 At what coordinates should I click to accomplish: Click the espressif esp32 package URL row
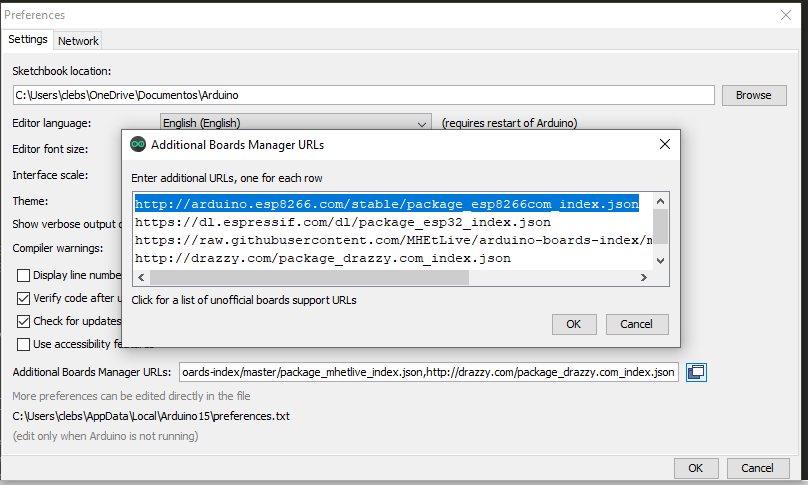(x=343, y=222)
